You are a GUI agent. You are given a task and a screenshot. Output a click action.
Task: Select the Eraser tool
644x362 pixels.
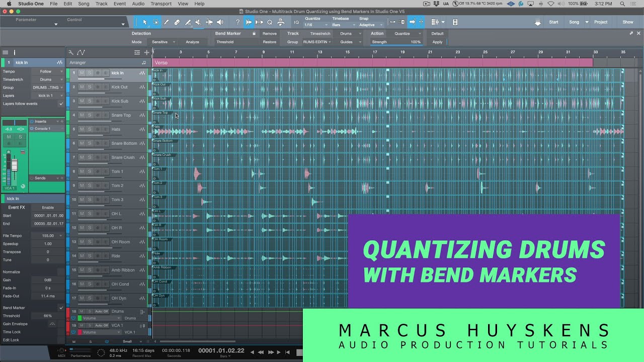[177, 22]
